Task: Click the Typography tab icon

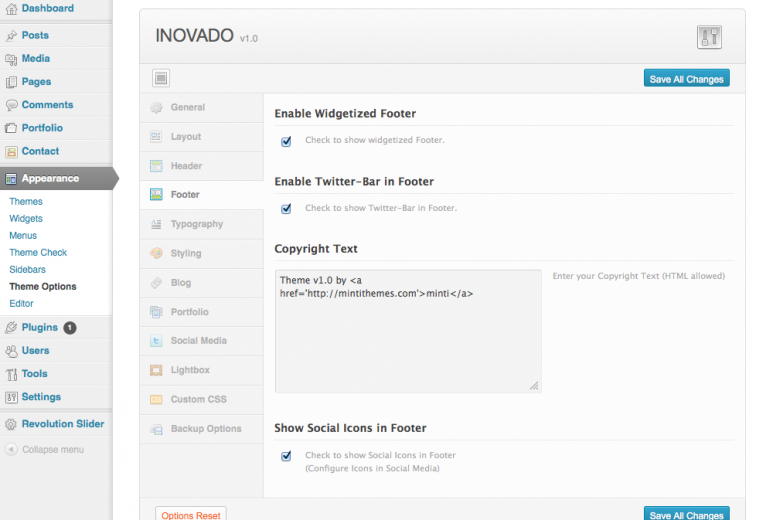Action: [x=156, y=224]
